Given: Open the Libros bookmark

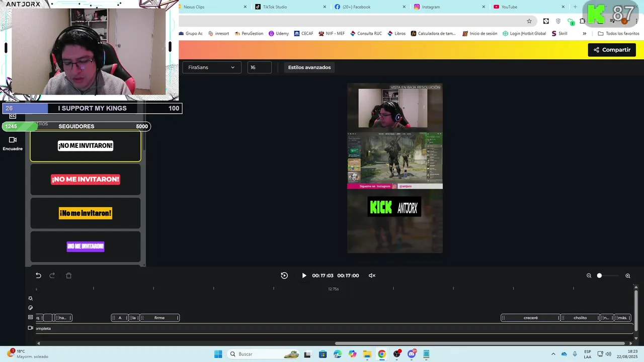Looking at the screenshot, I should (396, 34).
